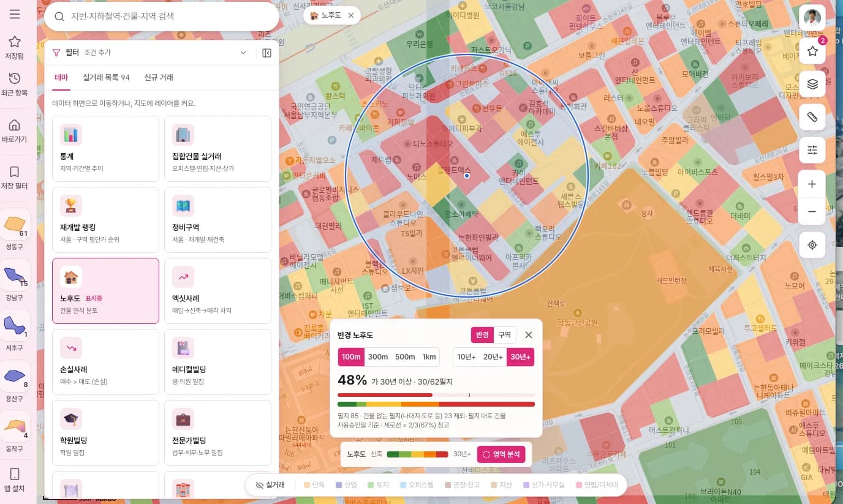843x504 pixels.
Task: Open the 손실사례 card
Action: click(105, 362)
